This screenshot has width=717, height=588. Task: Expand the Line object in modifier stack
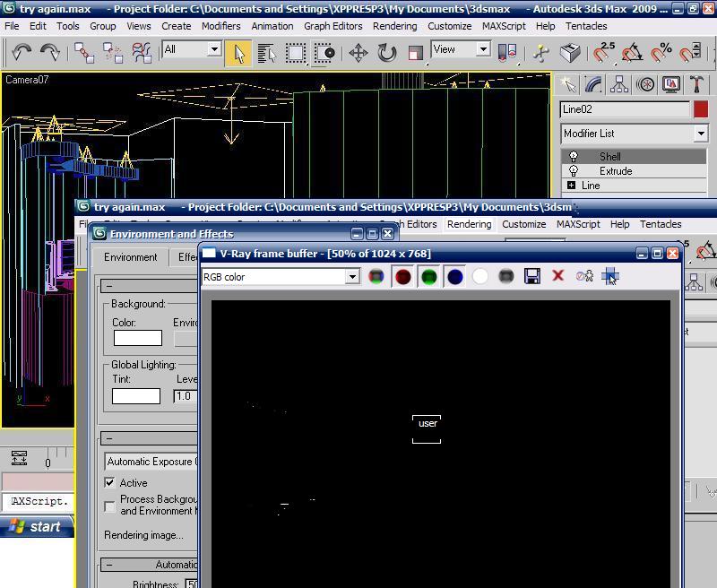(x=571, y=186)
